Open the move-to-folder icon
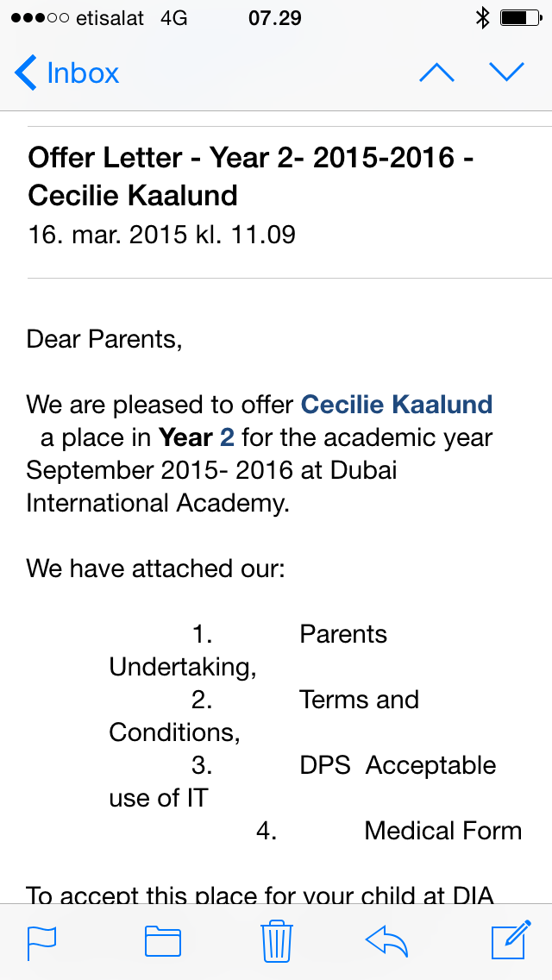This screenshot has height=980, width=552. click(x=162, y=942)
